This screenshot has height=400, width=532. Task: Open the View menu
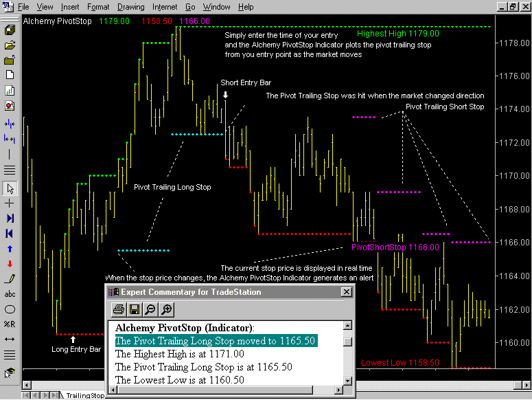[x=45, y=7]
